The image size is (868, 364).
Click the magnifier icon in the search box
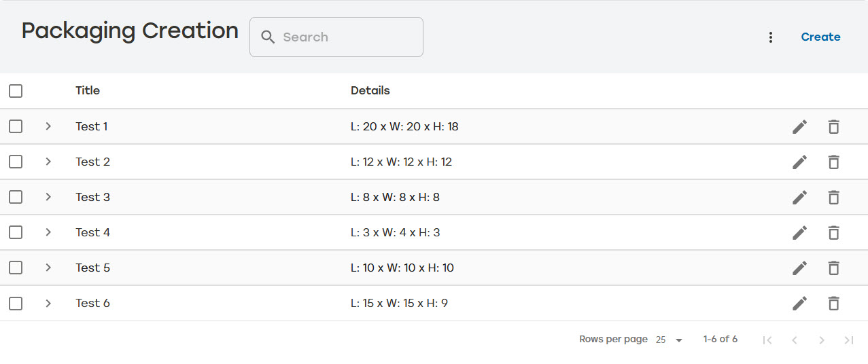click(x=268, y=37)
